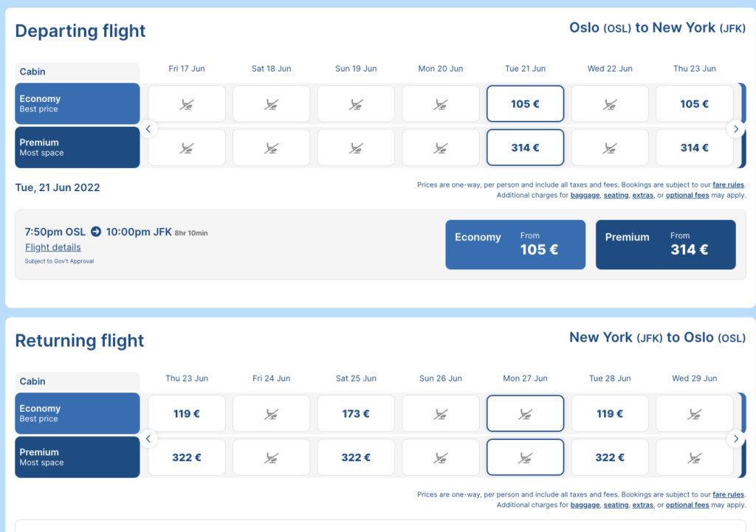The image size is (756, 532).
Task: Show later returning flight dates
Action: [736, 438]
